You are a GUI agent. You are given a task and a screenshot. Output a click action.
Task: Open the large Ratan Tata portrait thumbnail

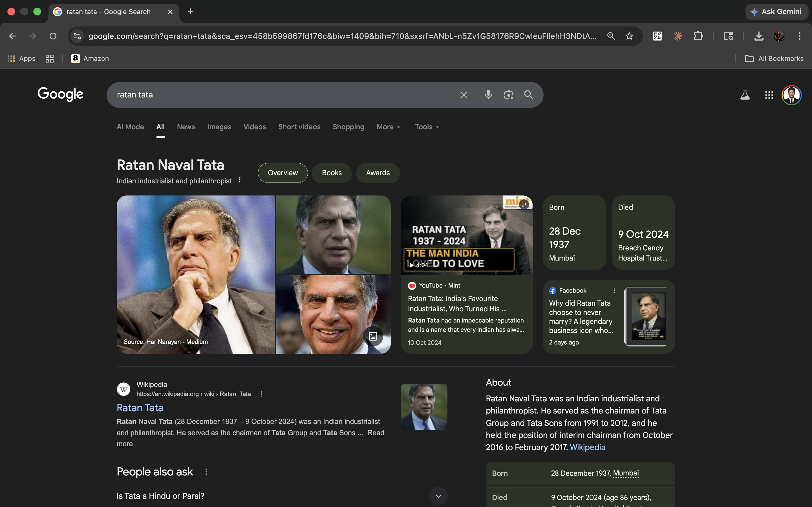point(196,274)
